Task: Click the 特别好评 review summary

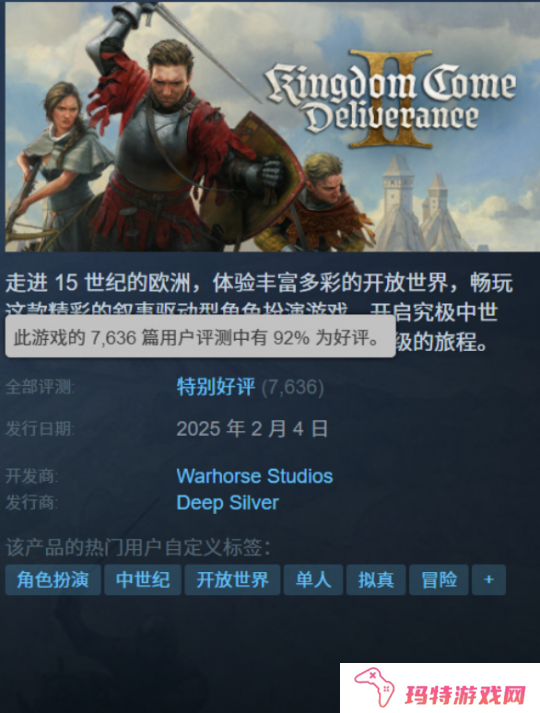Action: [x=216, y=387]
